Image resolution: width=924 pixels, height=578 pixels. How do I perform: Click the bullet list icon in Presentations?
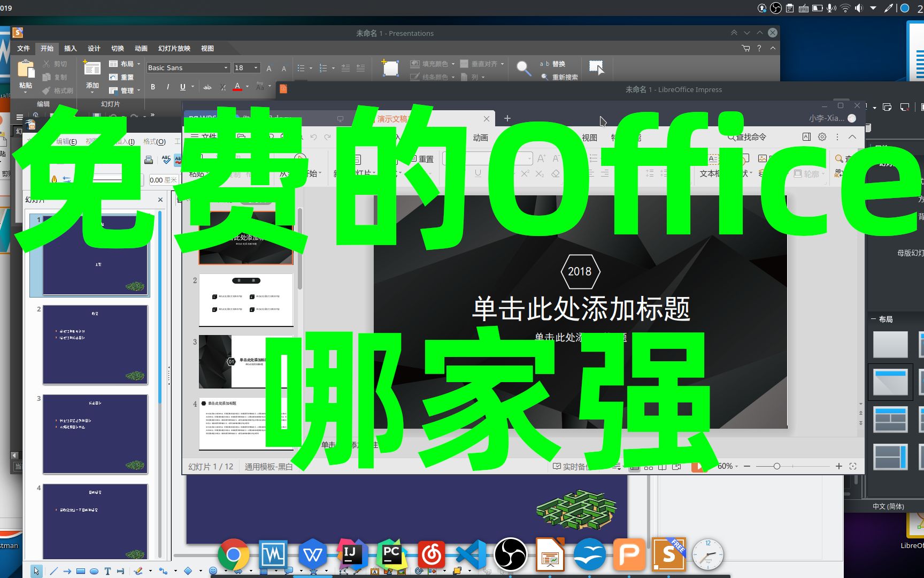tap(301, 68)
